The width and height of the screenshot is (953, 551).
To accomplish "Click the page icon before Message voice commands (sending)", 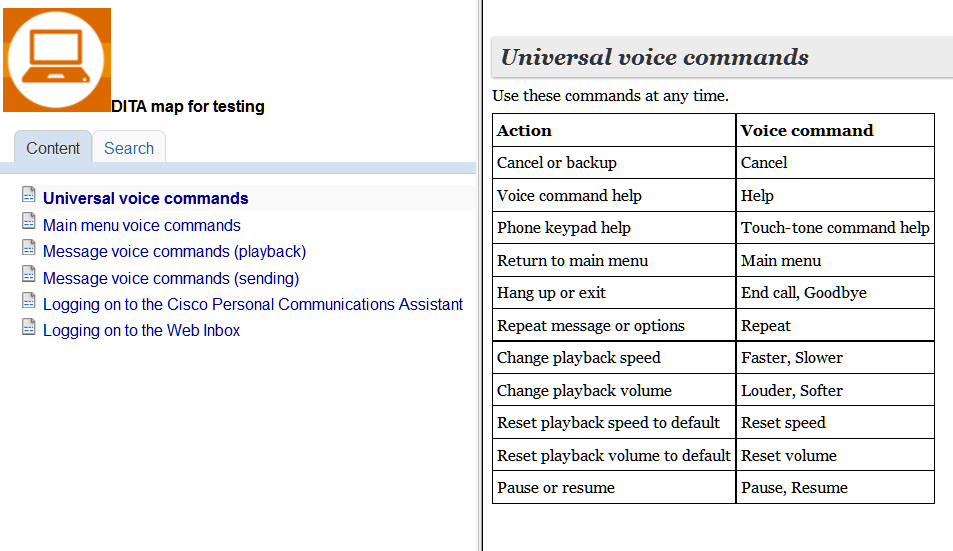I will click(x=29, y=274).
